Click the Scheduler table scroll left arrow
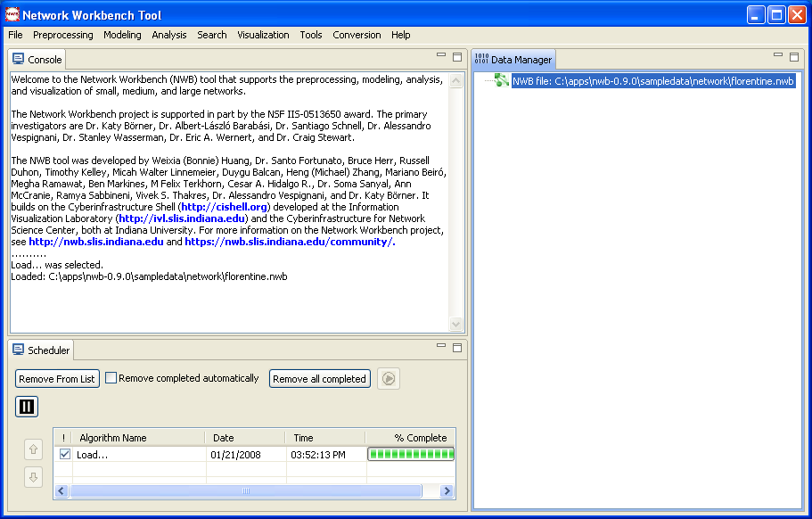 coord(62,490)
